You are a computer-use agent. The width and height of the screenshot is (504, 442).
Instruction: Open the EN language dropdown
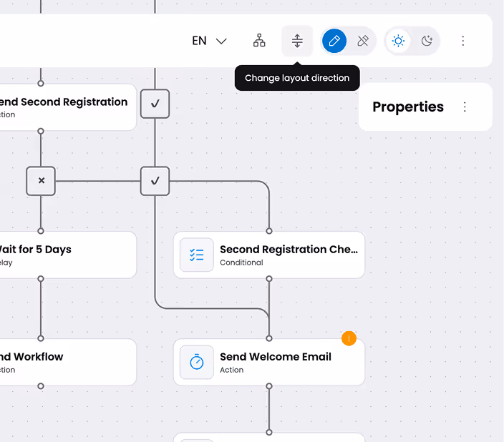coord(209,41)
